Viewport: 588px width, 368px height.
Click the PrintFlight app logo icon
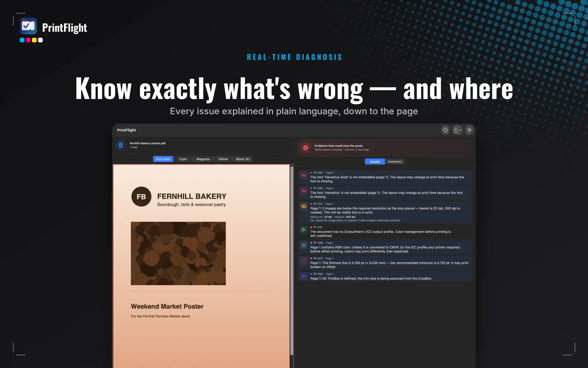coord(28,26)
